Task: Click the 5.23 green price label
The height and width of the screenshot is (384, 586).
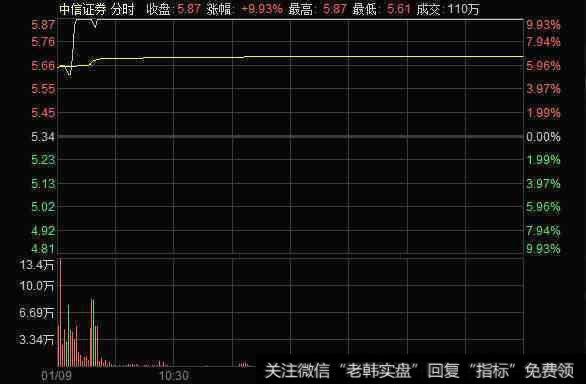Action: [x=43, y=160]
